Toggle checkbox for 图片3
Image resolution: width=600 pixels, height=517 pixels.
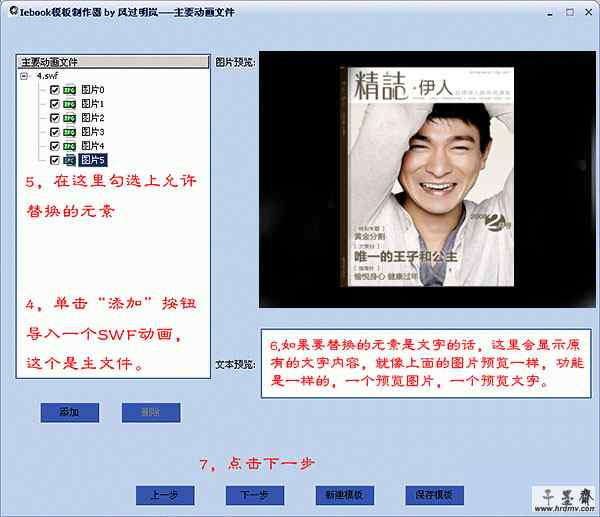[55, 132]
